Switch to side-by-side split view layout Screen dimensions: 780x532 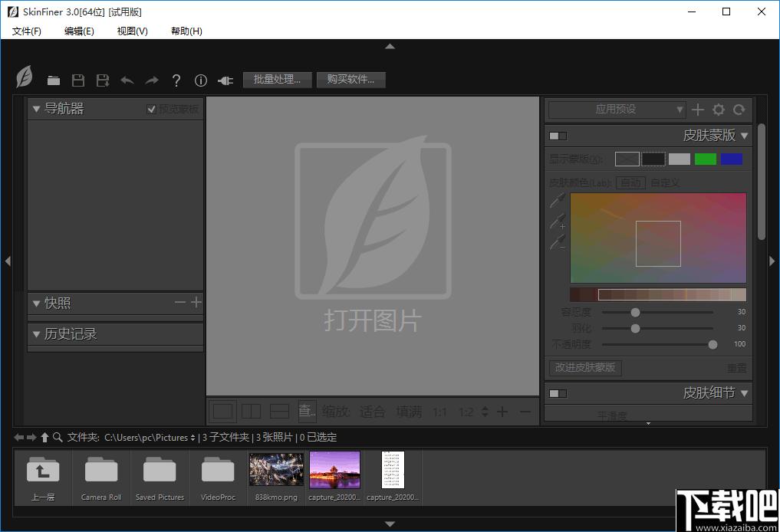252,411
